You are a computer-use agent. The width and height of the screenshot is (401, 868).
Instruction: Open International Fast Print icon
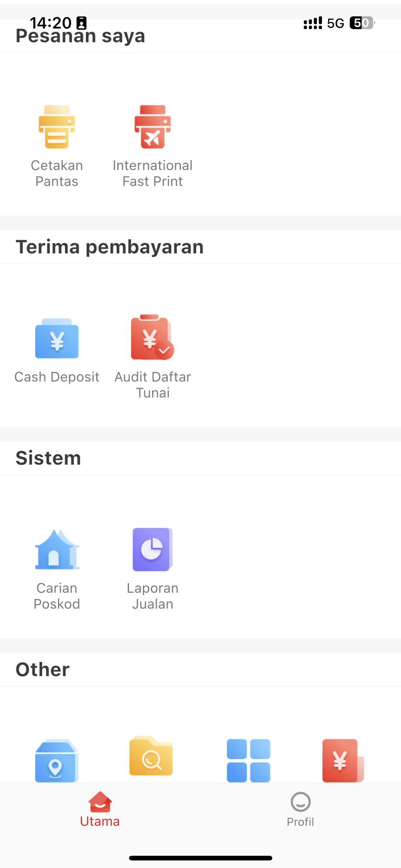[x=152, y=127]
